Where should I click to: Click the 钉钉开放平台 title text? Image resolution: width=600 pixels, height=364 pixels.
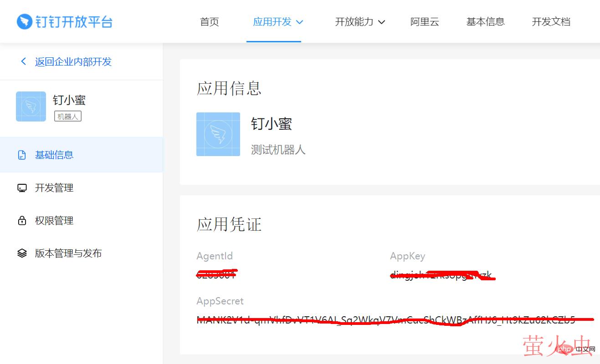pos(74,21)
